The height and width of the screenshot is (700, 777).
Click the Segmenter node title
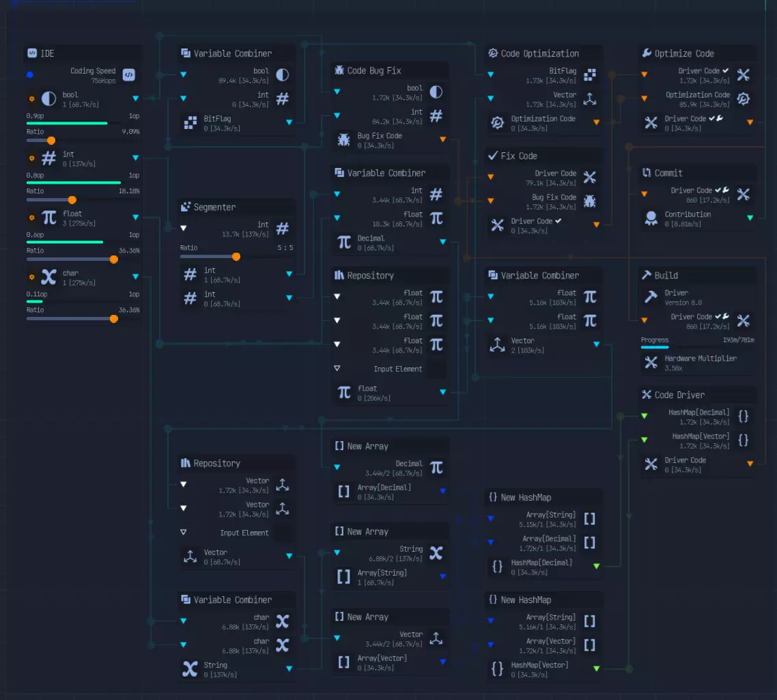click(214, 207)
